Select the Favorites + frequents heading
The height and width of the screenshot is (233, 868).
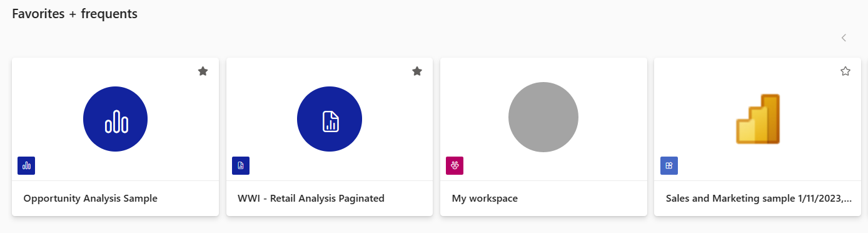75,14
